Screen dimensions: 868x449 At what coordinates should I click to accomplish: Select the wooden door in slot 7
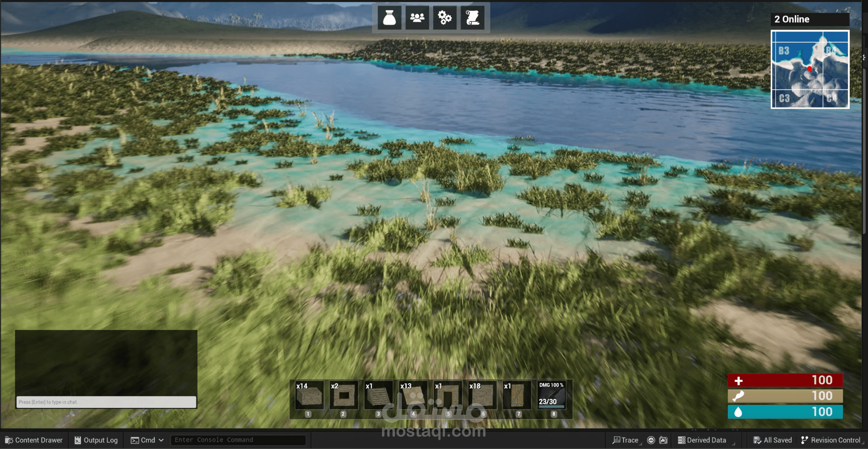[517, 396]
